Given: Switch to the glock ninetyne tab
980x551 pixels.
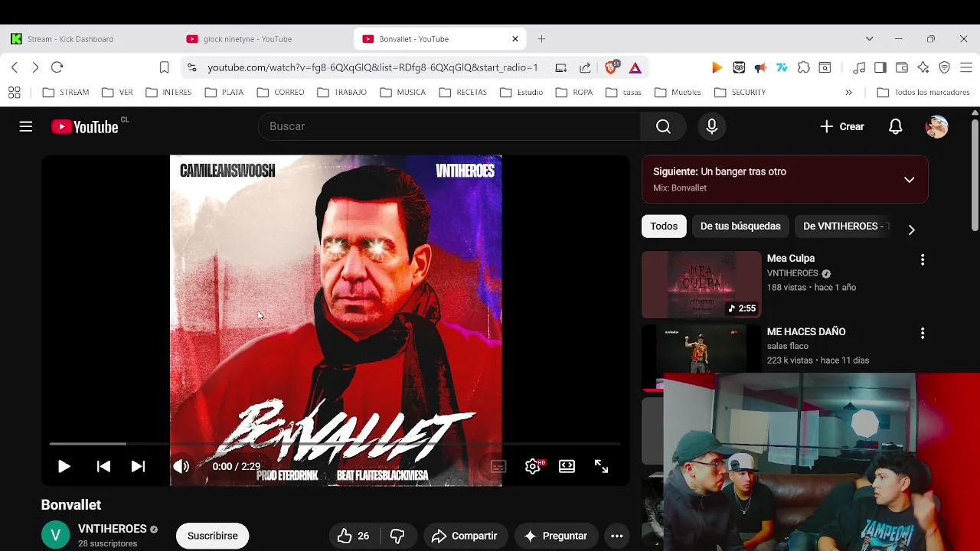Looking at the screenshot, I should tap(247, 39).
